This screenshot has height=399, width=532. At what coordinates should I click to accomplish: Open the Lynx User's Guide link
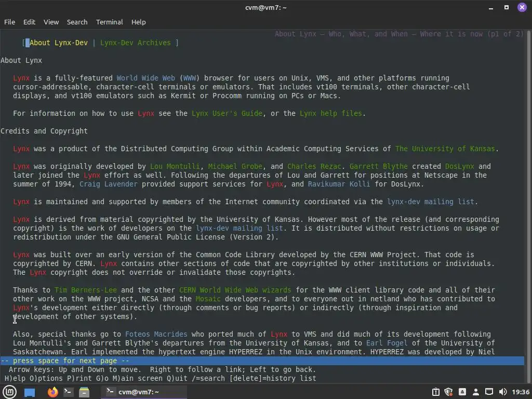tap(227, 113)
